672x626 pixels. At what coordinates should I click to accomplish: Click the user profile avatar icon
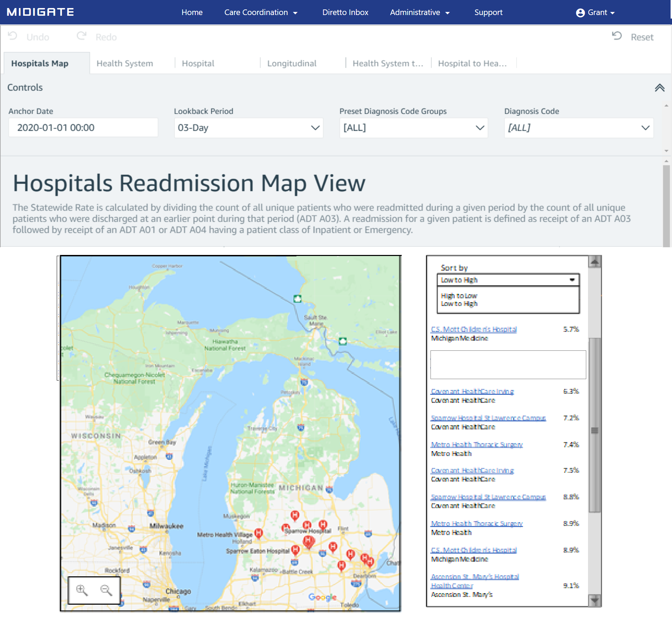(x=580, y=13)
